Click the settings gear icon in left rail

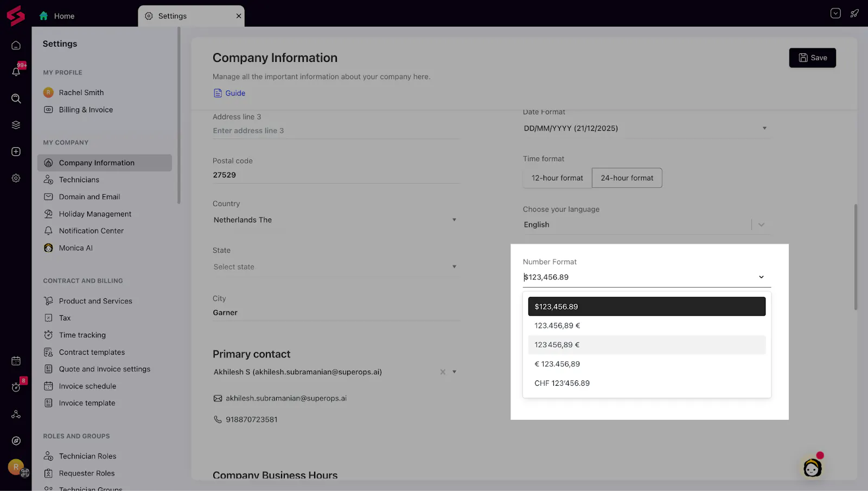coord(16,178)
